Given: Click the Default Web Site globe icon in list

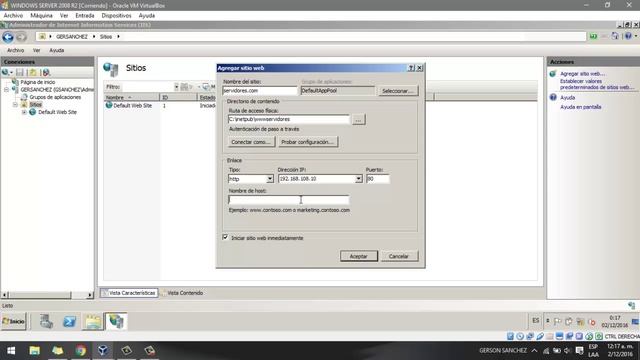Looking at the screenshot, I should [109, 105].
